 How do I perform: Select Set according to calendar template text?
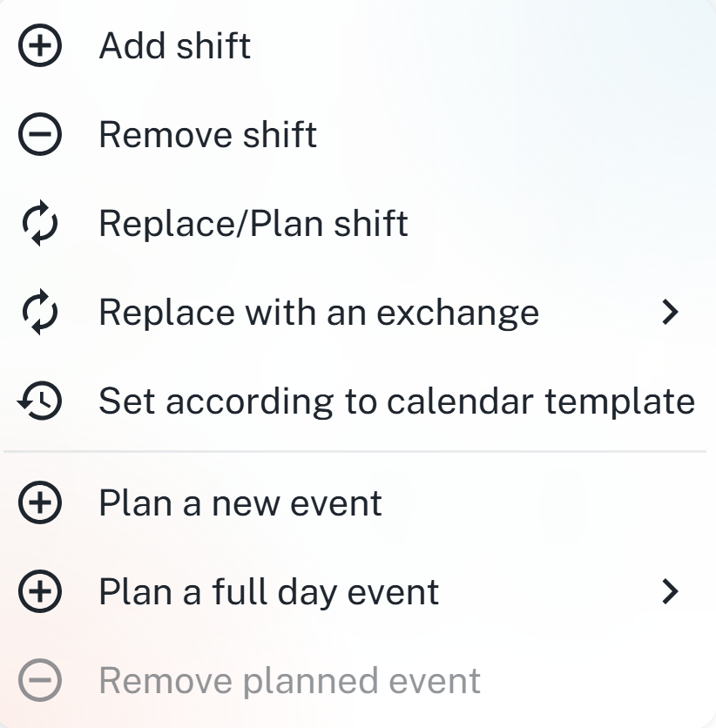click(396, 401)
